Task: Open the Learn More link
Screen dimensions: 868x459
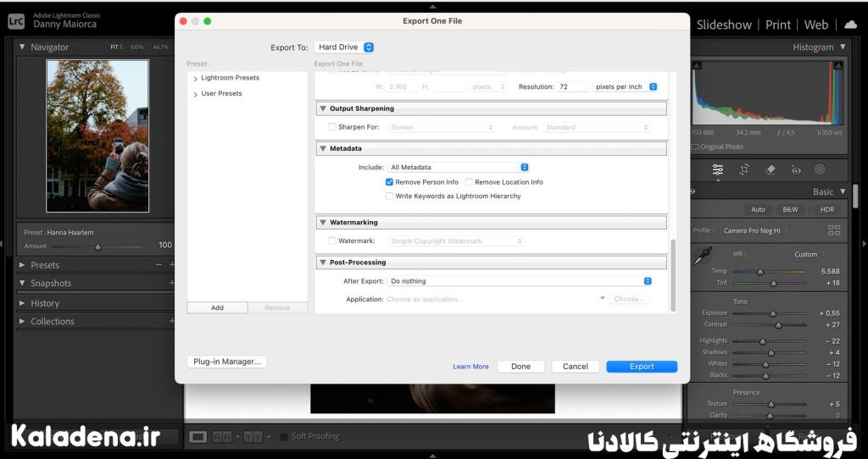Action: tap(470, 367)
